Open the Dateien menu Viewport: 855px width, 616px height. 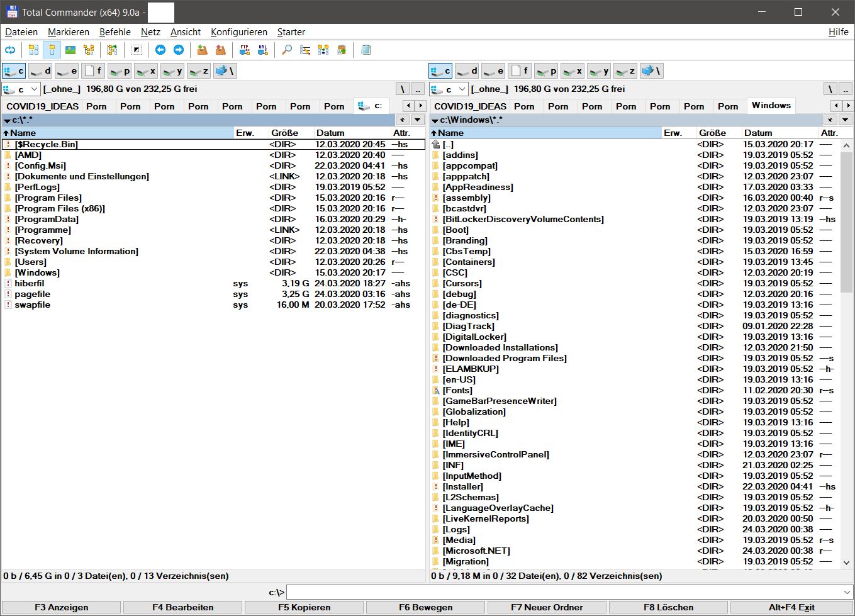[21, 32]
